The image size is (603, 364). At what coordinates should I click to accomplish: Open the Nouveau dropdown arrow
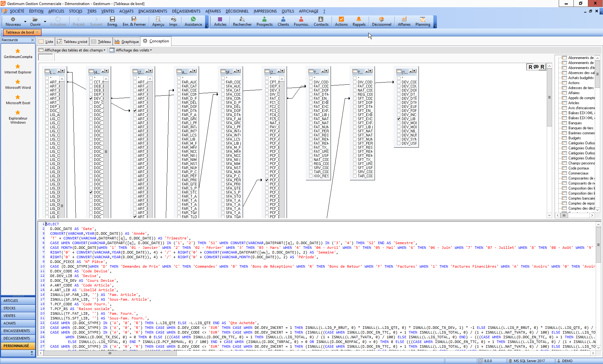click(x=25, y=22)
